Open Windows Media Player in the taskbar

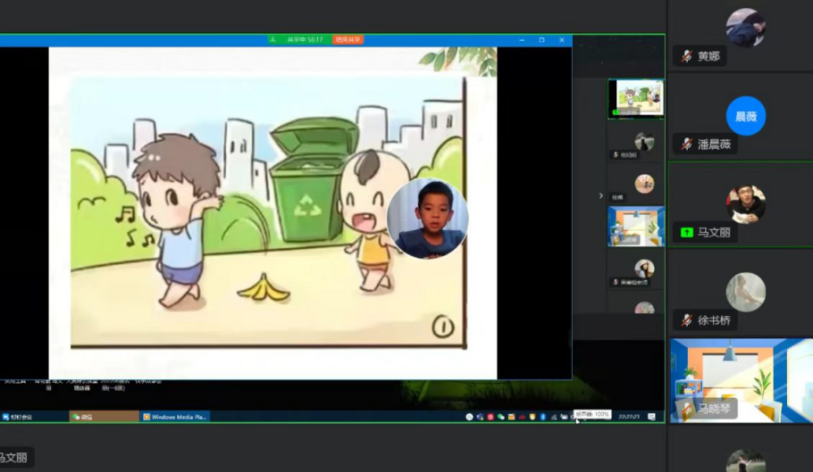click(175, 416)
